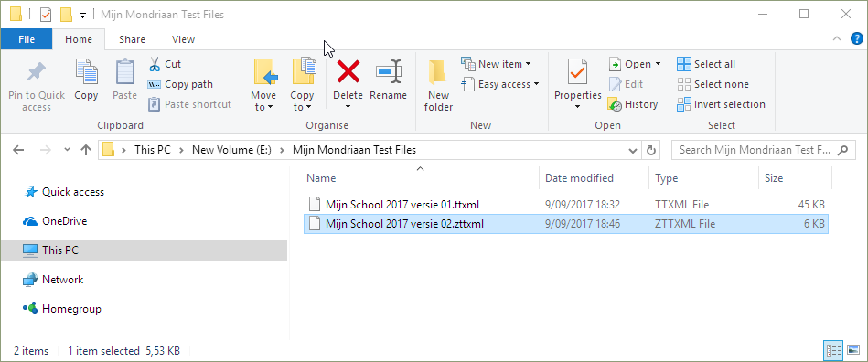Open Recent locations dropdown
Screen dimensions: 868x362
67,150
